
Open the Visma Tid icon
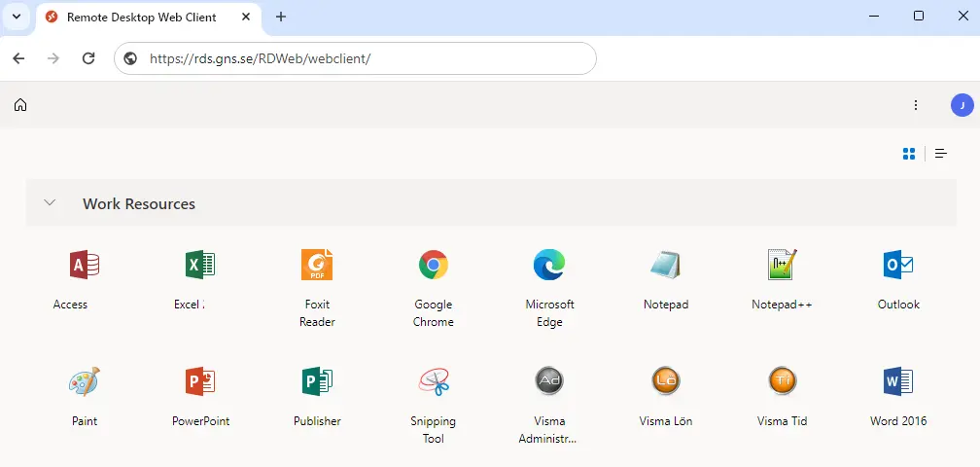click(782, 380)
